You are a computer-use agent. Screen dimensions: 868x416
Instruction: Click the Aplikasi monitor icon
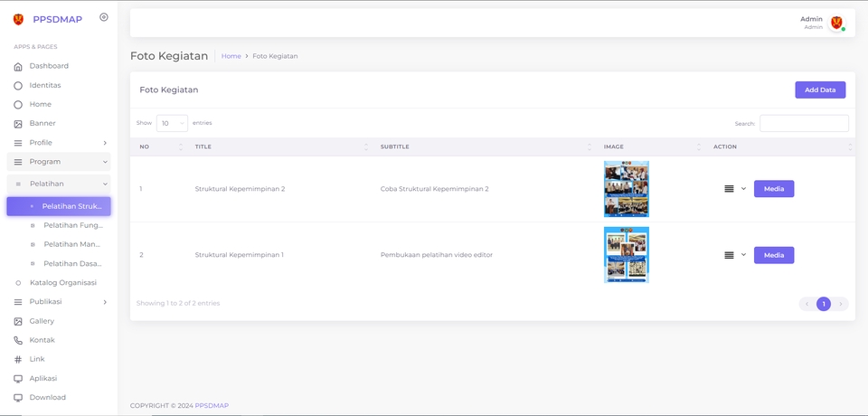[18, 379]
